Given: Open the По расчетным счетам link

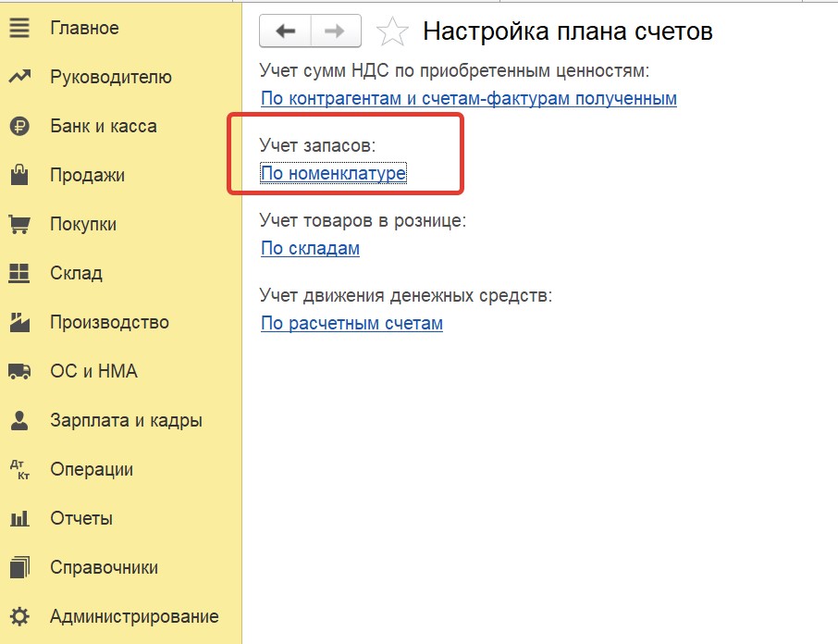Looking at the screenshot, I should point(351,323).
